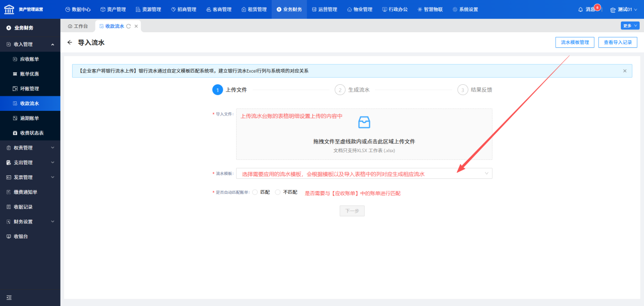Click step 1 上传文件 label
644x306 pixels.
pyautogui.click(x=237, y=90)
